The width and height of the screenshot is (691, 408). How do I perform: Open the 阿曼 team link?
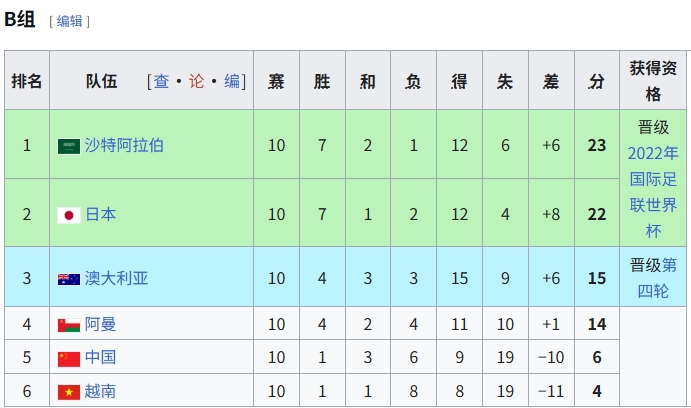[100, 324]
